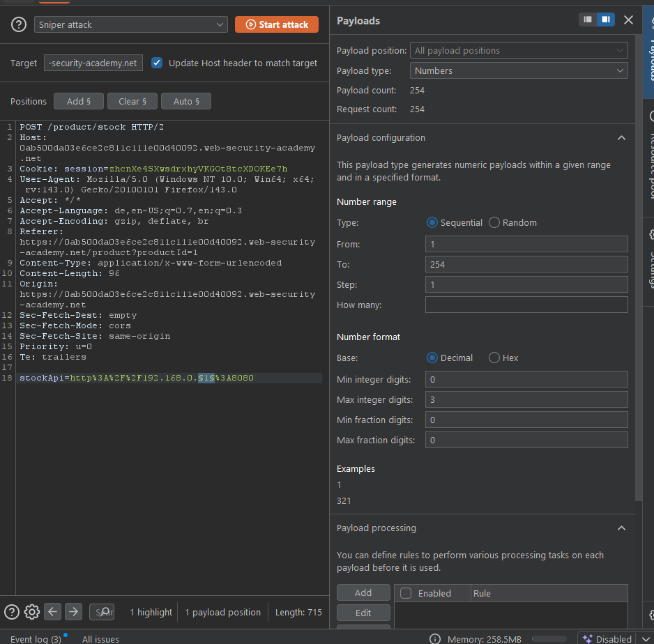Click the help icon below the request editor
The width and height of the screenshot is (654, 644).
pyautogui.click(x=12, y=612)
